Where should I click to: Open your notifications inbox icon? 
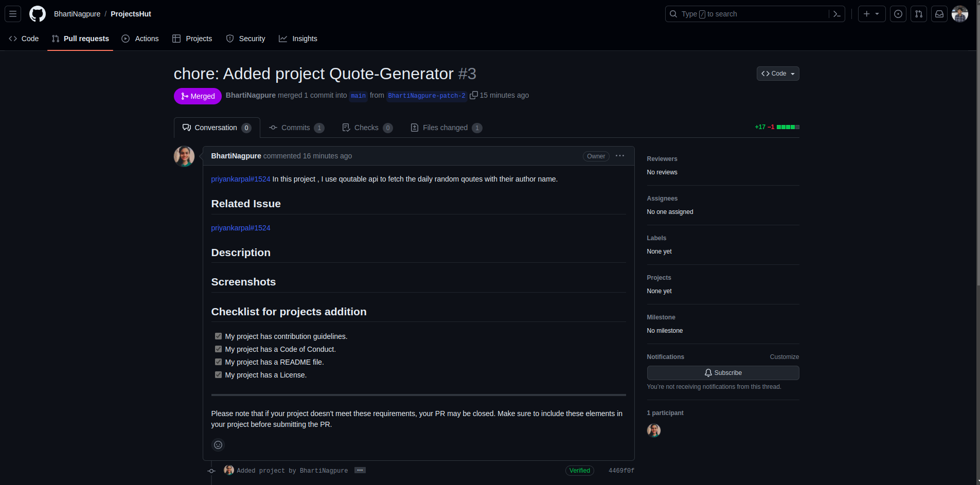tap(939, 14)
